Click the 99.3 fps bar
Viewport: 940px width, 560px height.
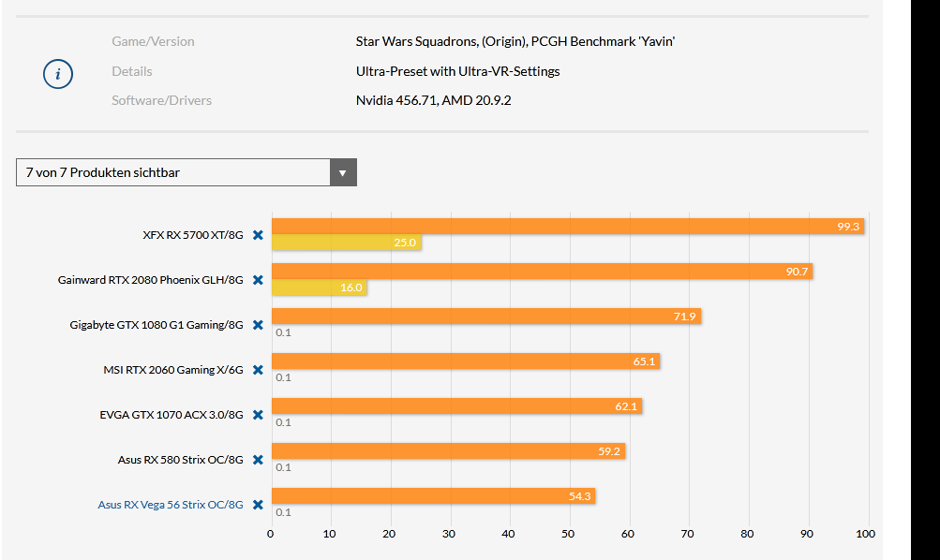tap(562, 226)
